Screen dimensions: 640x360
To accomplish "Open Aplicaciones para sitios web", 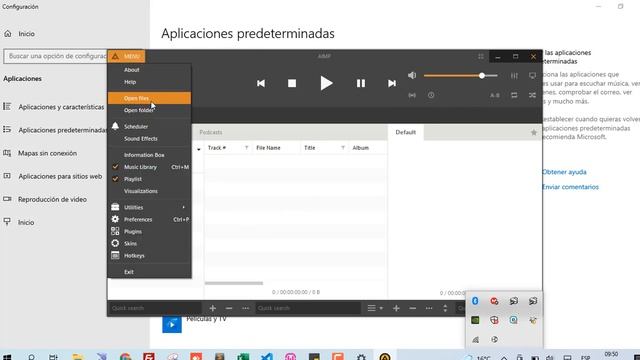I will coord(53,176).
